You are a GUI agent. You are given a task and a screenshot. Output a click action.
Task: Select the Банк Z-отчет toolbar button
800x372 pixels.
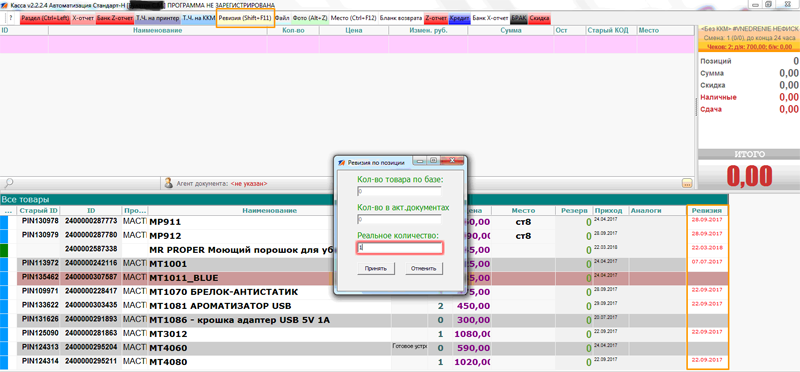tap(114, 18)
